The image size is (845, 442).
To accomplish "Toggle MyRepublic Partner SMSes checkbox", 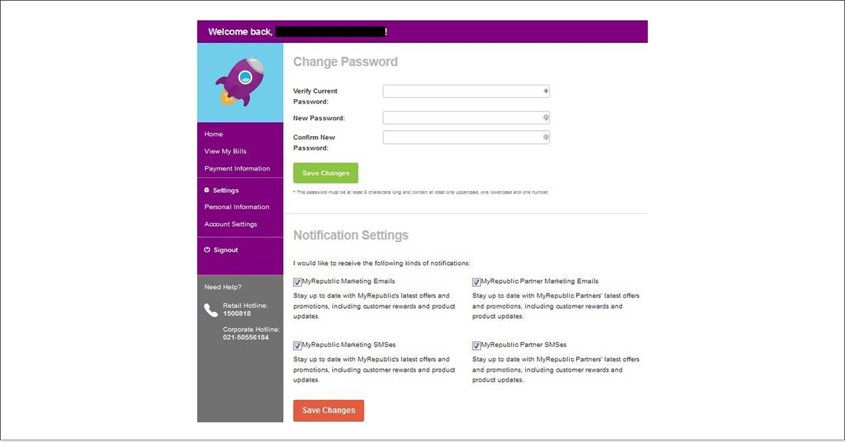I will coord(476,346).
